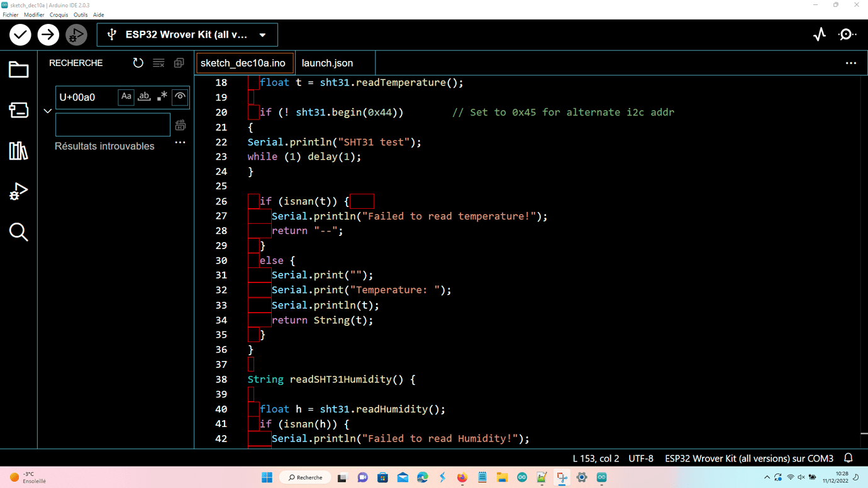Open the Mail app from the taskbar
Image resolution: width=868 pixels, height=488 pixels.
[x=403, y=477]
